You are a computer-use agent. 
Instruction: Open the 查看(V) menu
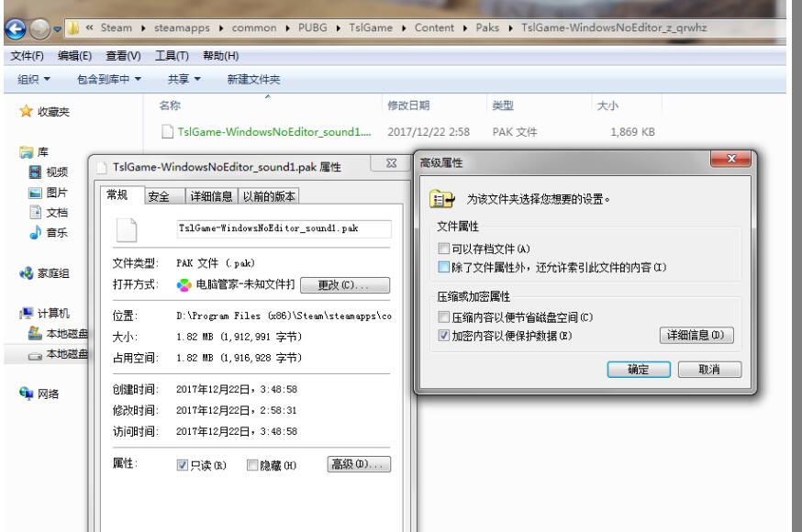click(x=123, y=56)
